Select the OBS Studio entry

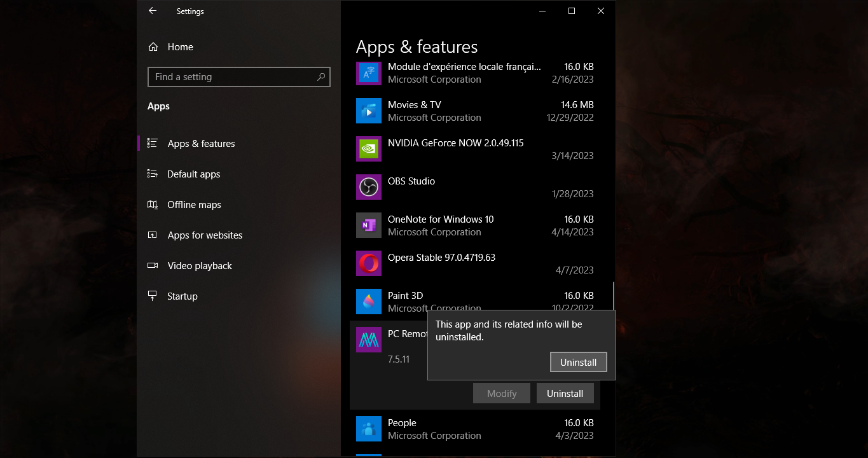(475, 187)
